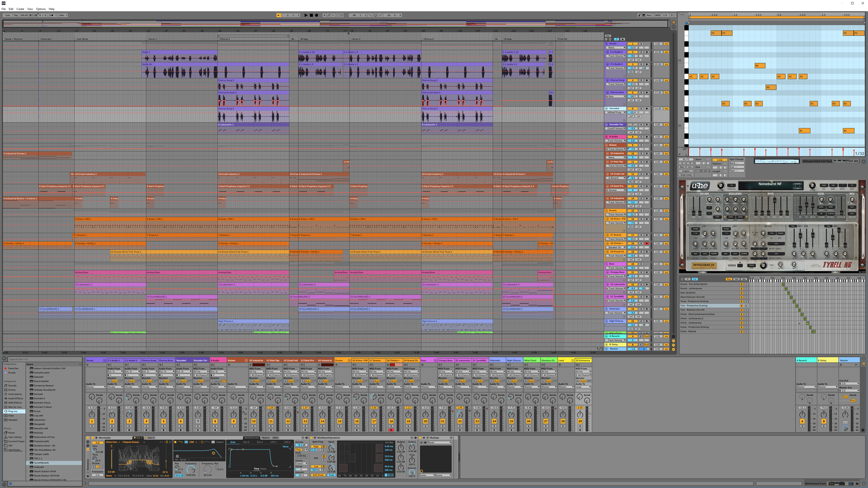
Task: Click the Record button in the transport
Action: click(x=316, y=15)
